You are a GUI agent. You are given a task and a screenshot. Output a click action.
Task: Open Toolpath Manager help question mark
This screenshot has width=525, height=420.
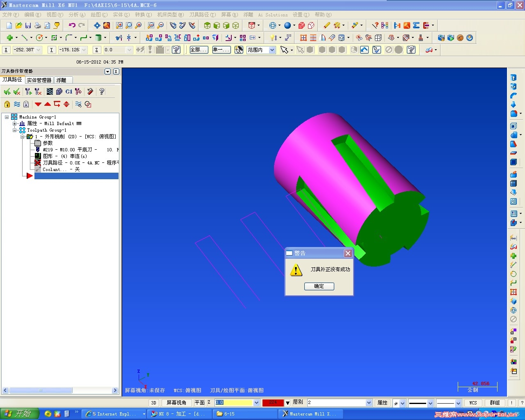click(x=102, y=91)
